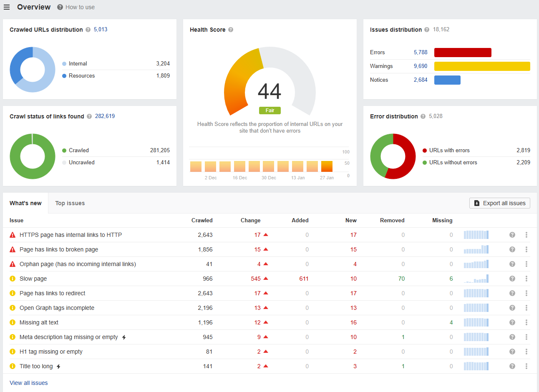
Task: Click the blue Notices distribution bar
Action: pos(447,80)
